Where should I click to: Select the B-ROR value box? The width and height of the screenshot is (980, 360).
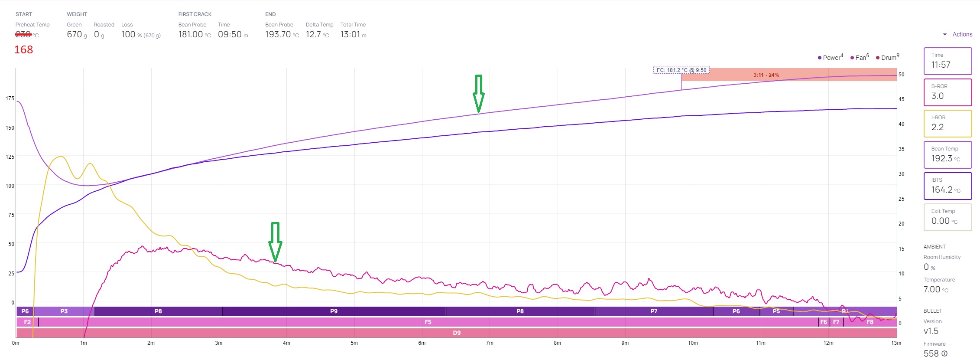pyautogui.click(x=948, y=92)
